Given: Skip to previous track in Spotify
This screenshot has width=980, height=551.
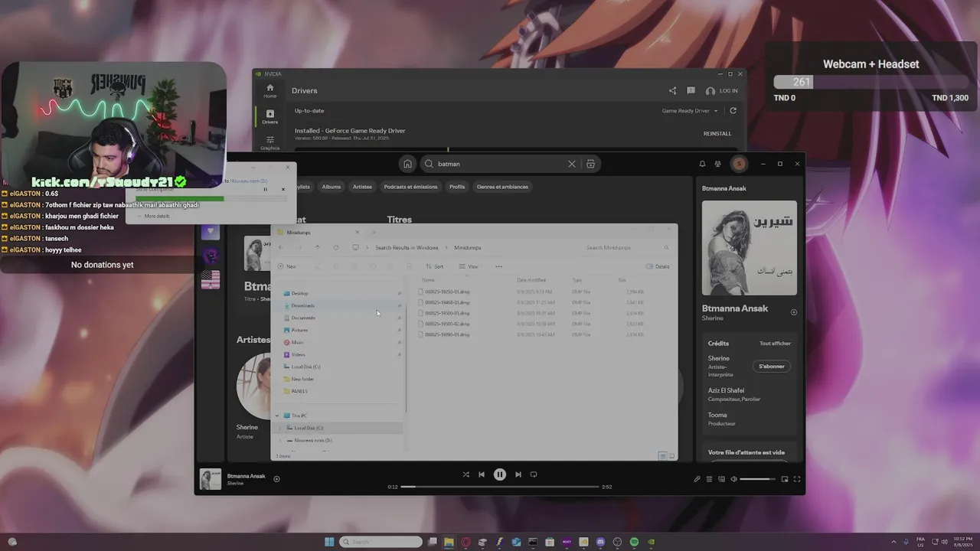Looking at the screenshot, I should point(482,474).
